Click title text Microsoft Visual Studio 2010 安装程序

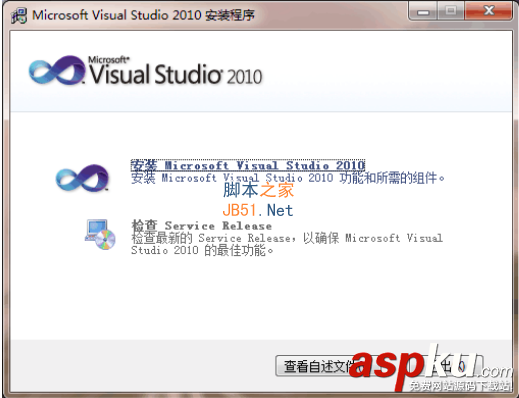(143, 15)
